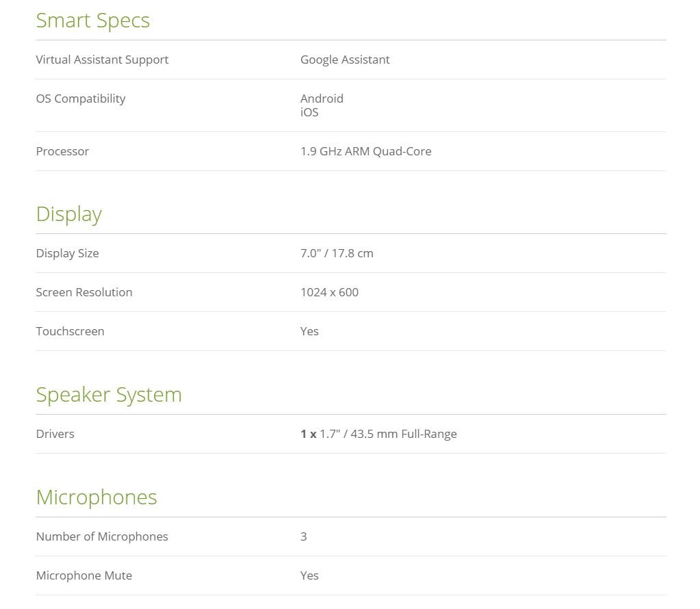Viewport: 700px width, 609px height.
Task: Click the iOS compatibility value
Action: point(309,112)
